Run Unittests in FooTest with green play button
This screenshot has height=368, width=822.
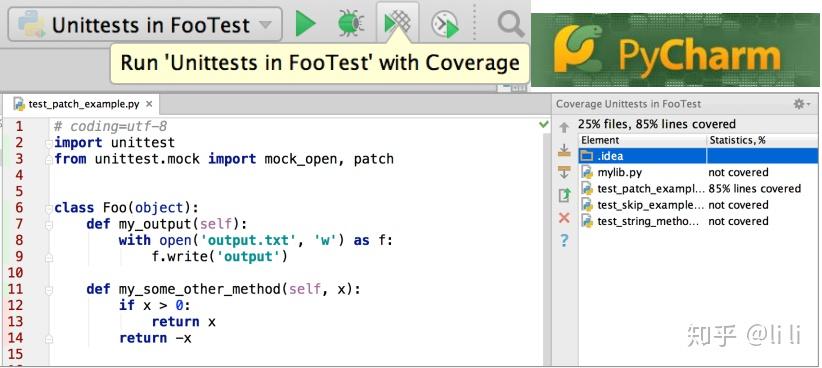[306, 24]
